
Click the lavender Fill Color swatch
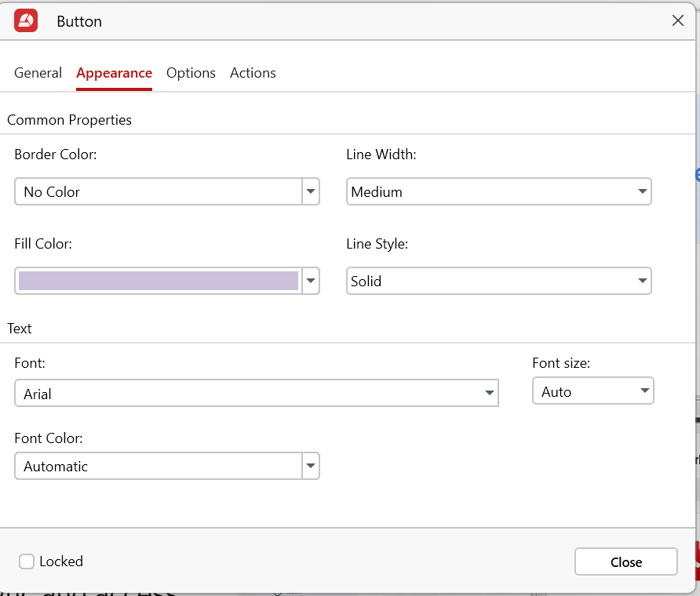[x=158, y=281]
